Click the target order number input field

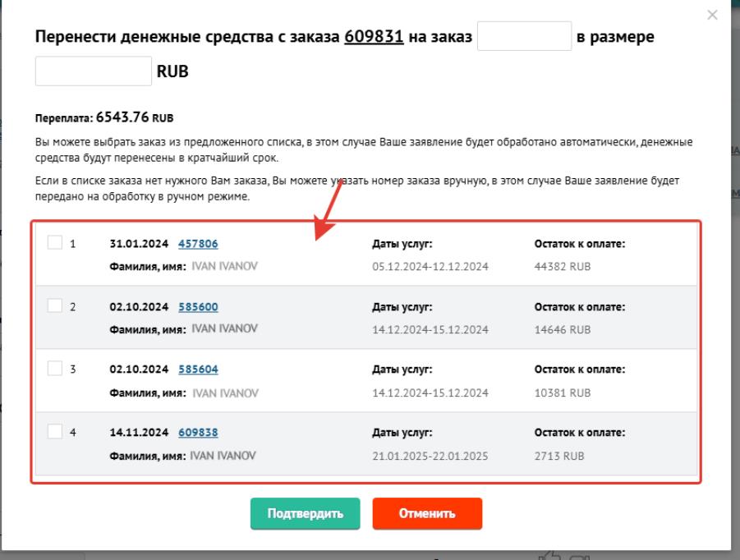click(524, 37)
